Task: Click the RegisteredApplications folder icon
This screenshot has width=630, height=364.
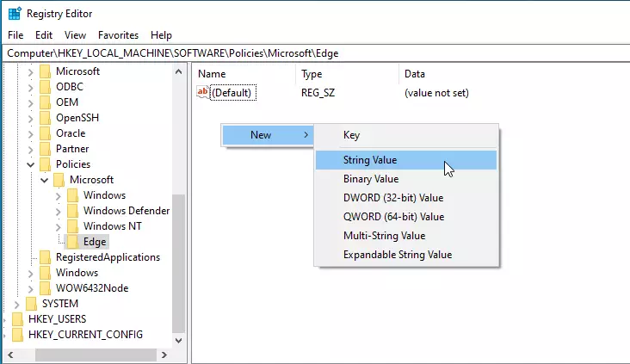Action: pyautogui.click(x=46, y=257)
